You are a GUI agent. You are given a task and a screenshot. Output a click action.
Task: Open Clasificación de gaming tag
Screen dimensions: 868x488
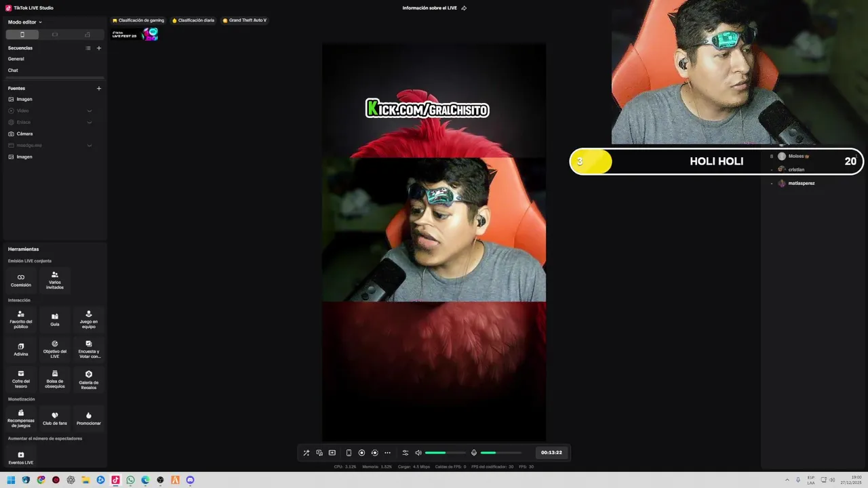(x=138, y=20)
